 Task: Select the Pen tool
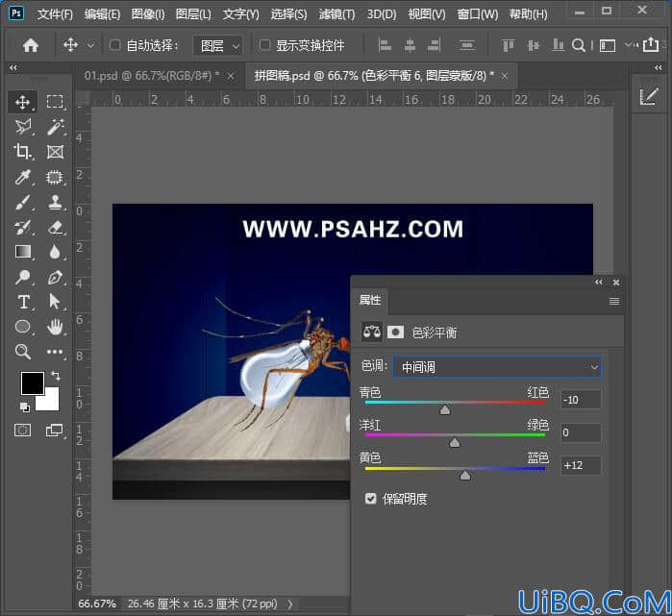point(56,277)
